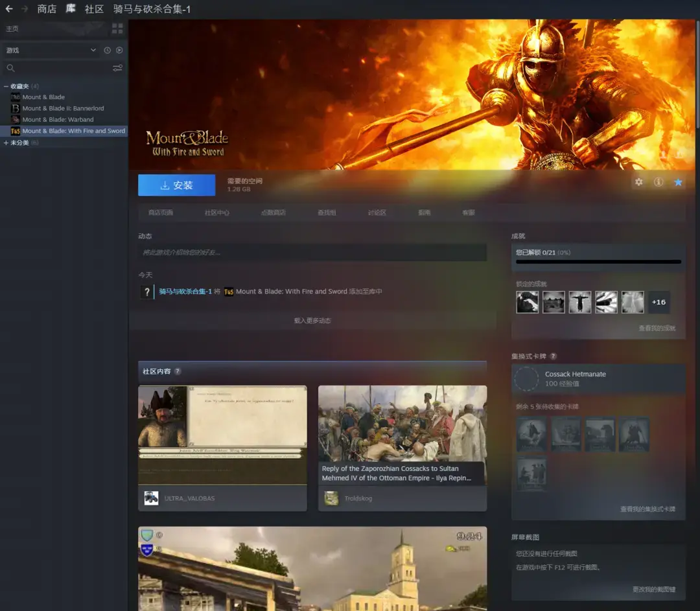Toggle the favorite star for this game

tap(678, 182)
